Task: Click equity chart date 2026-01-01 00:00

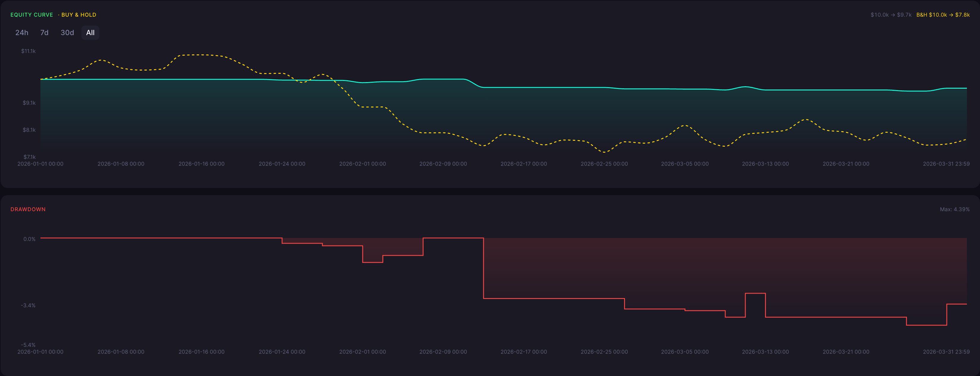Action: (x=40, y=164)
